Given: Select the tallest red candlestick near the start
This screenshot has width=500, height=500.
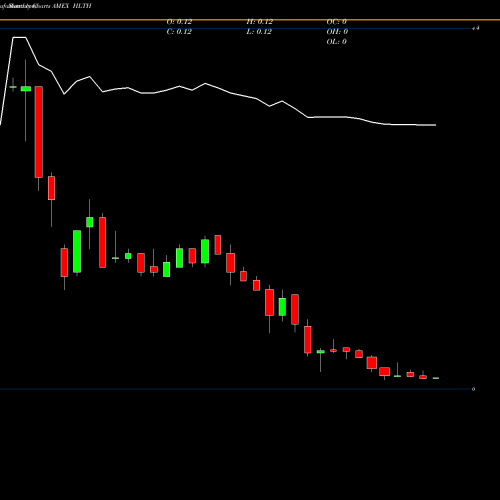Looking at the screenshot, I should (x=39, y=132).
